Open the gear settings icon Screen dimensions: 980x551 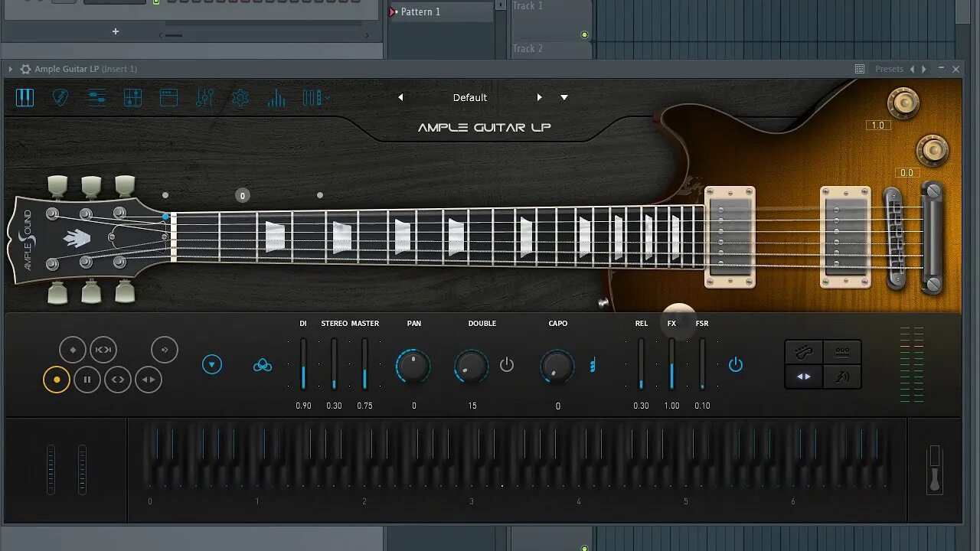click(x=240, y=97)
